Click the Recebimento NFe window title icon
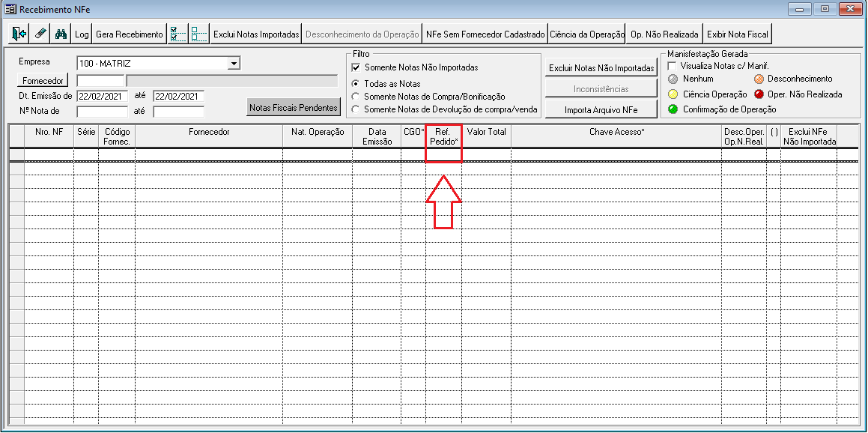The image size is (868, 433). (10, 9)
